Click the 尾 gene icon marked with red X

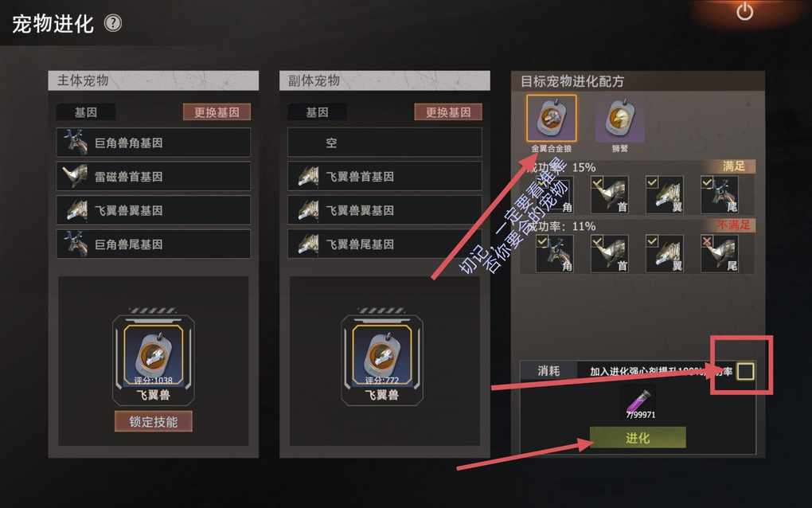coord(720,253)
